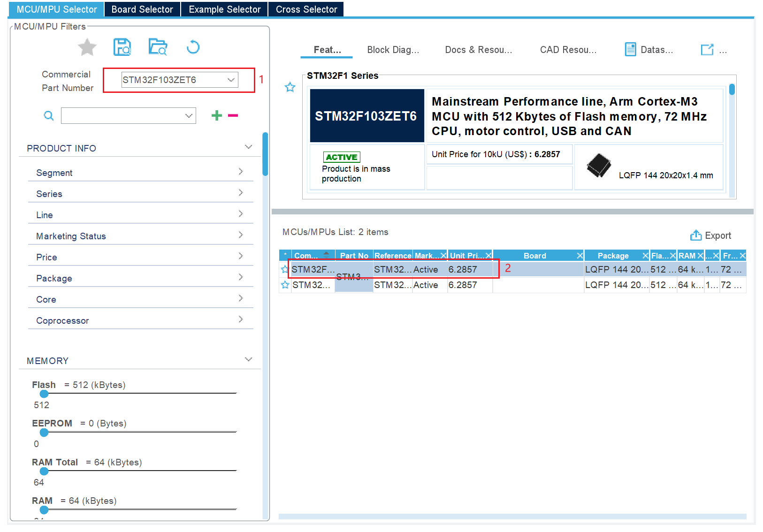
Task: Star the STM32F1 Series product as favorite
Action: point(290,87)
